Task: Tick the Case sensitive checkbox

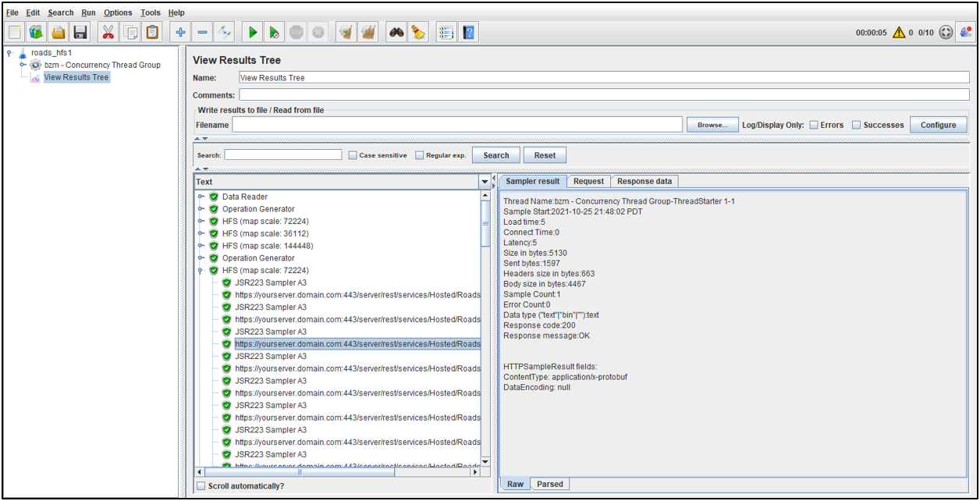Action: pos(353,155)
